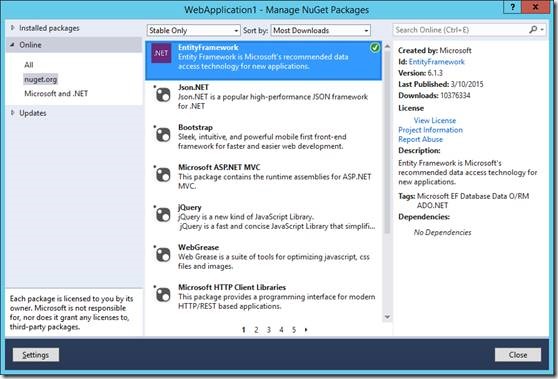The width and height of the screenshot is (558, 379).
Task: Close the Manage NuGet Packages window
Action: coord(535,7)
